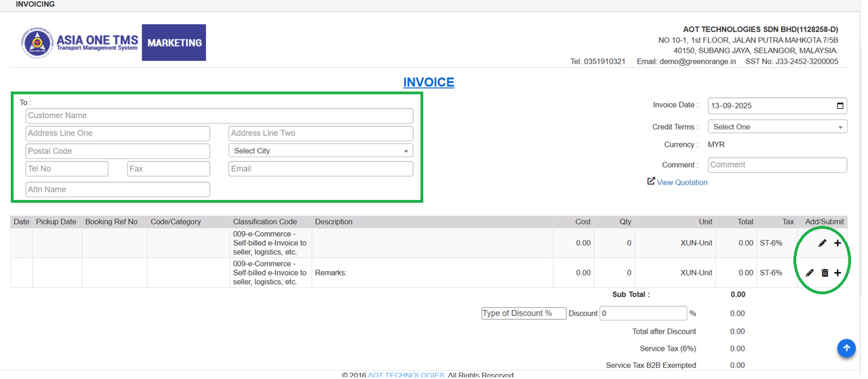
Task: Click the Address Line One field
Action: click(118, 133)
